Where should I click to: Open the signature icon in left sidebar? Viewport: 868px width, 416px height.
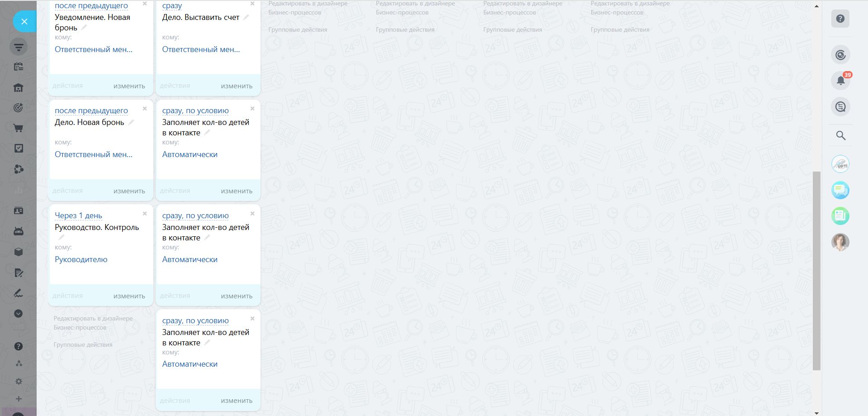click(19, 293)
